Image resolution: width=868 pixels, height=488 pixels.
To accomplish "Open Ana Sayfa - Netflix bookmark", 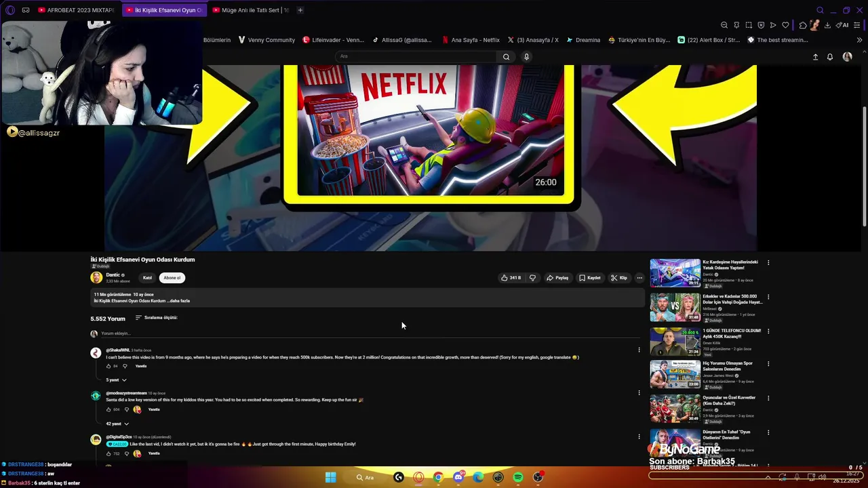I will pos(470,40).
